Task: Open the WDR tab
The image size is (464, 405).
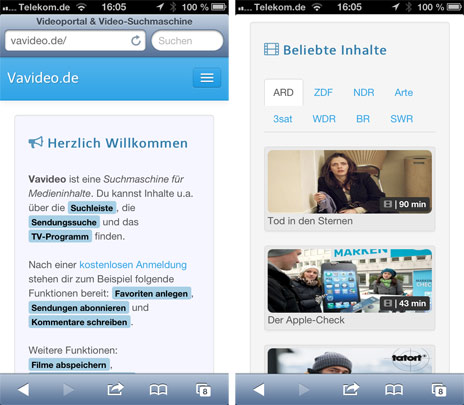Action: point(324,119)
